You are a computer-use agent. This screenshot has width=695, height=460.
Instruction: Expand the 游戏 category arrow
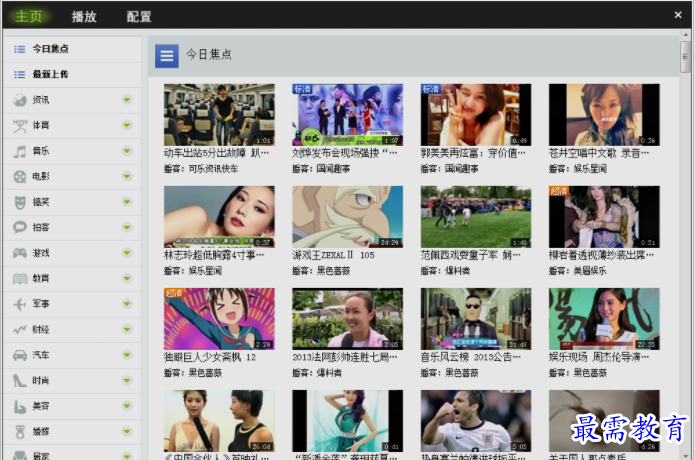coord(127,253)
